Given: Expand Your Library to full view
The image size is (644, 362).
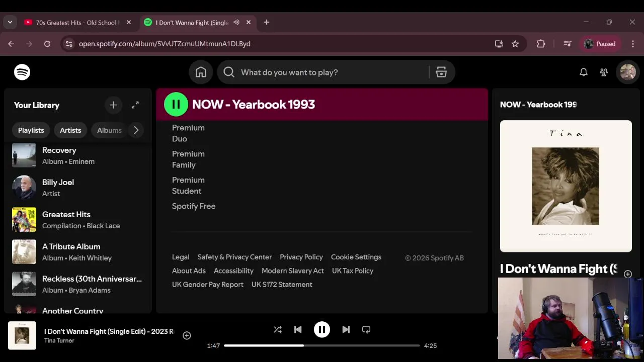Looking at the screenshot, I should (x=135, y=105).
